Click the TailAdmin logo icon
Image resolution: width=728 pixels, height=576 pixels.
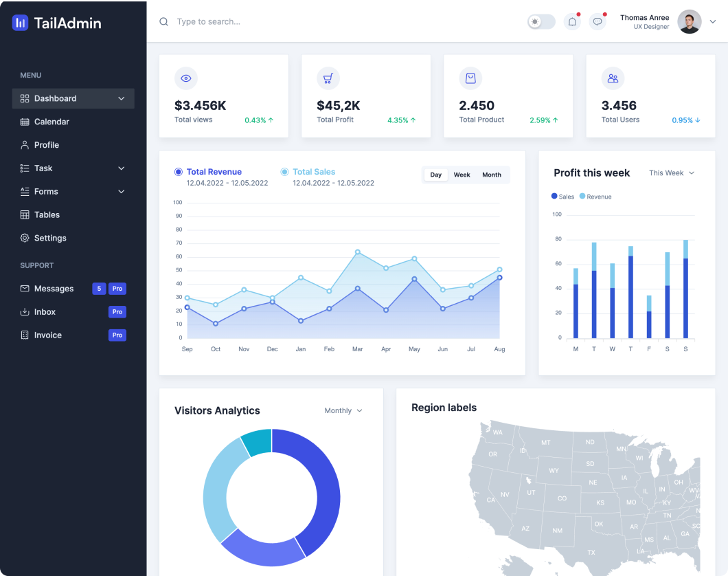[x=21, y=23]
